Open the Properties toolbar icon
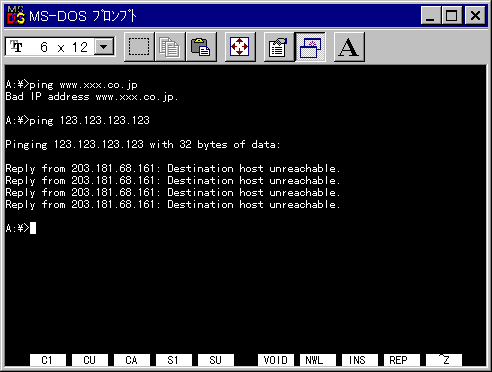 279,47
